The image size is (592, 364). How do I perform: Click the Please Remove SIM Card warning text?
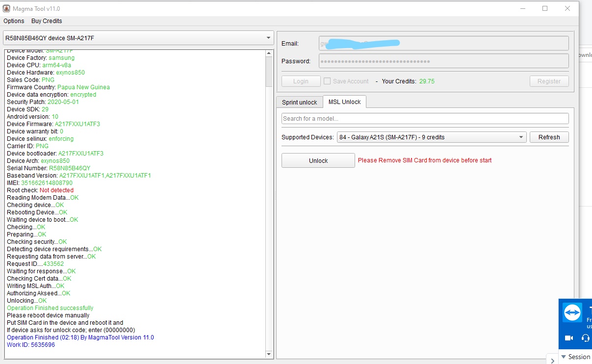click(x=425, y=160)
